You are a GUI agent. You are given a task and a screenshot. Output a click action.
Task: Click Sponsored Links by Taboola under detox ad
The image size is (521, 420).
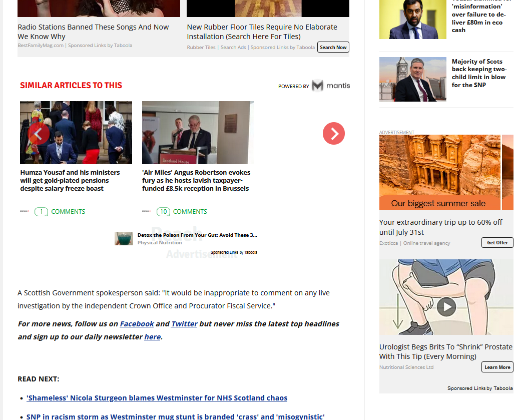tap(234, 252)
